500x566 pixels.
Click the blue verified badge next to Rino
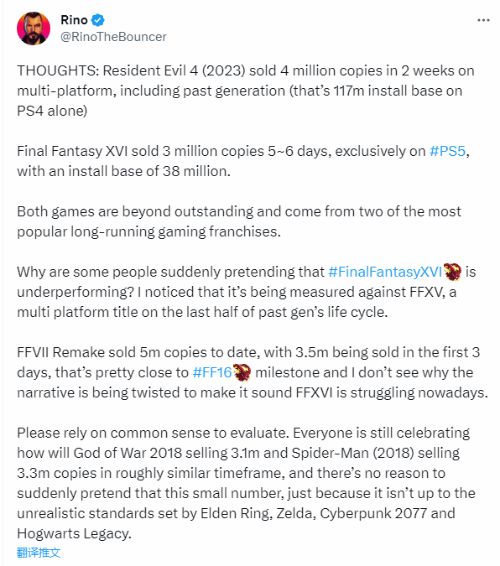98,20
